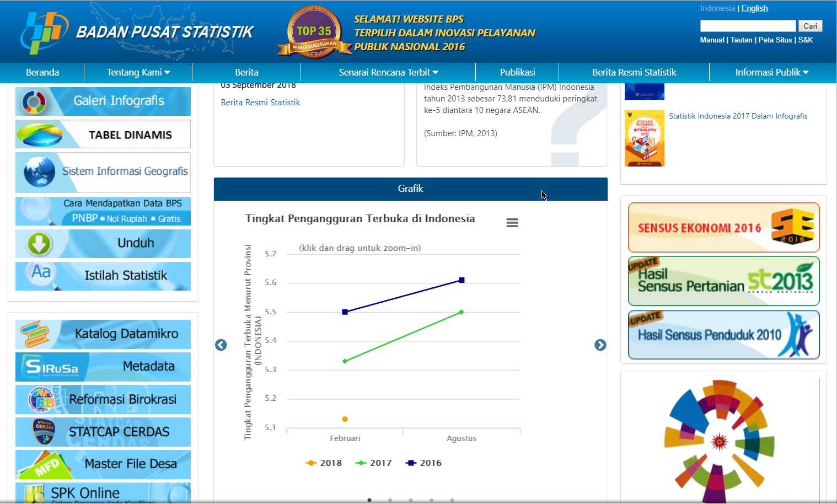Open the Master File Desa banner
The height and width of the screenshot is (504, 837).
click(x=103, y=464)
